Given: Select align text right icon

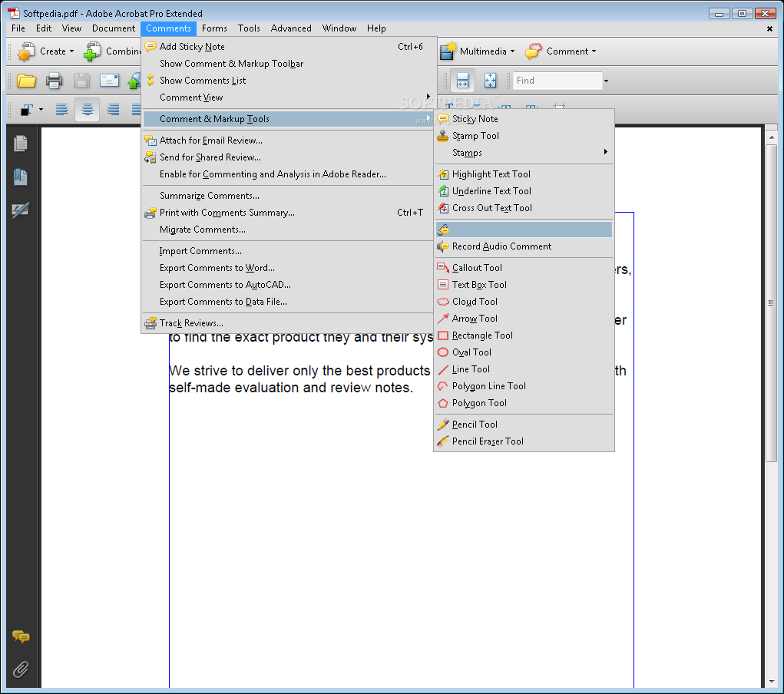Looking at the screenshot, I should click(x=113, y=109).
